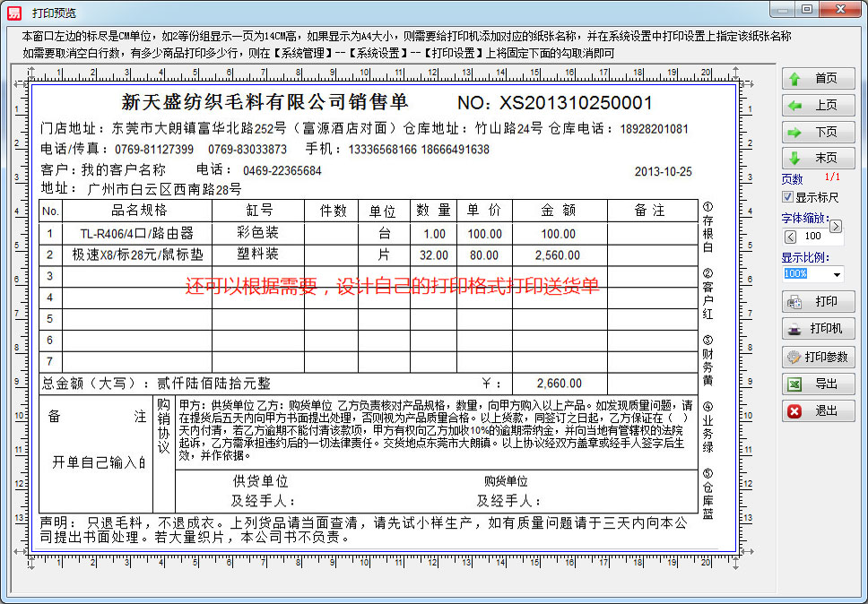
Task: Open printer selection (打印机)
Action: [x=818, y=329]
